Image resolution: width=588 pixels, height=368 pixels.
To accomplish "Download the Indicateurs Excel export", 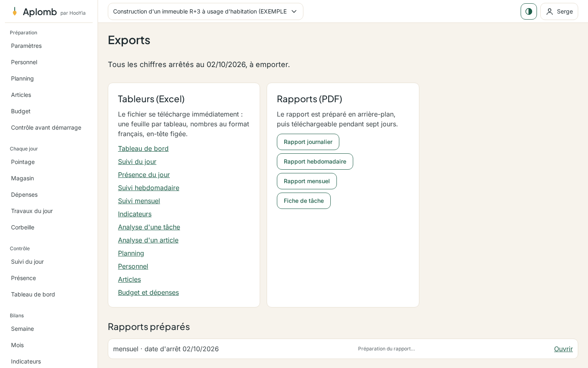I will 135,214.
